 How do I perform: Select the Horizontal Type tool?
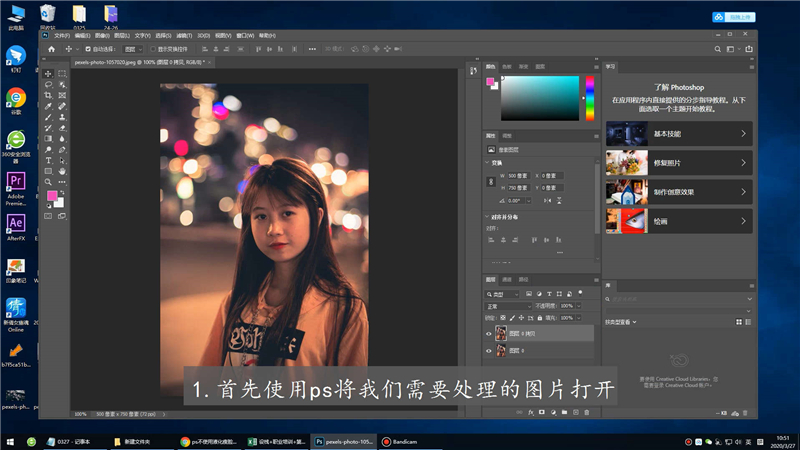tap(48, 160)
